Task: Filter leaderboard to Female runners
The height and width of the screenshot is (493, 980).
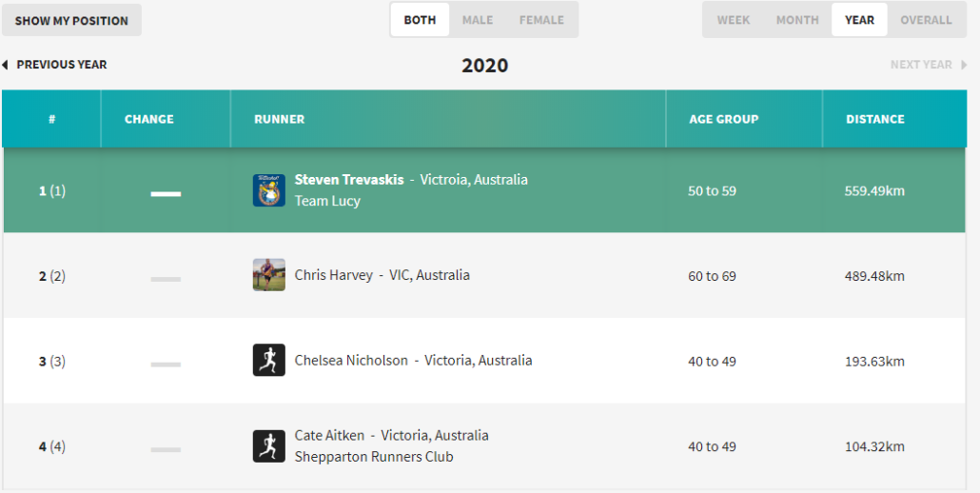Action: click(x=541, y=20)
